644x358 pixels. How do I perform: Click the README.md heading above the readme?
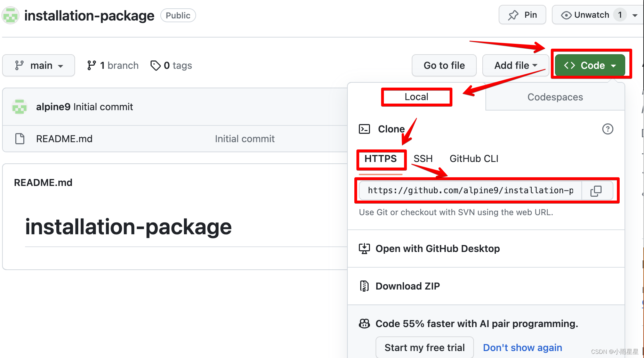click(x=43, y=182)
